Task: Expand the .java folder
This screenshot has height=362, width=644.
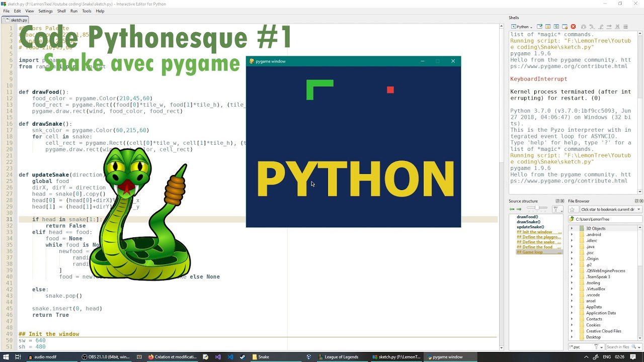Action: coord(571,246)
